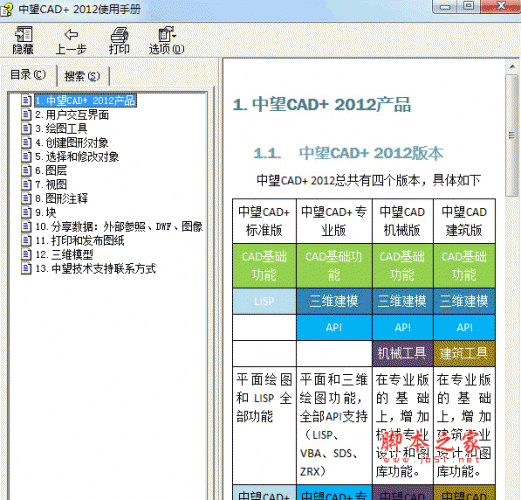Click heading 1. 中望CAD+ 2012产品
The width and height of the screenshot is (521, 500).
(x=322, y=104)
